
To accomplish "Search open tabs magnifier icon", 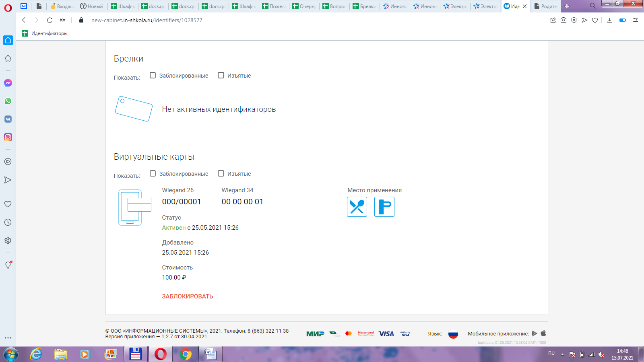I will 592,6.
